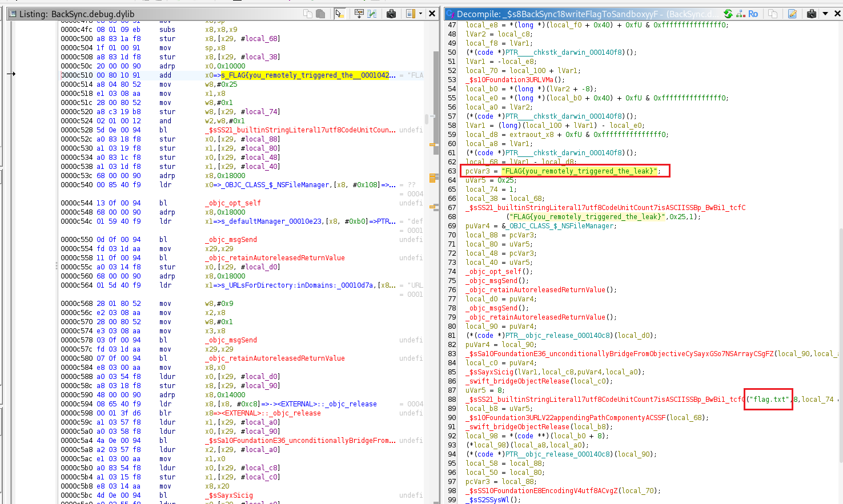Take a snapshot of the Listing panel
Screen dimensions: 843x504
391,14
